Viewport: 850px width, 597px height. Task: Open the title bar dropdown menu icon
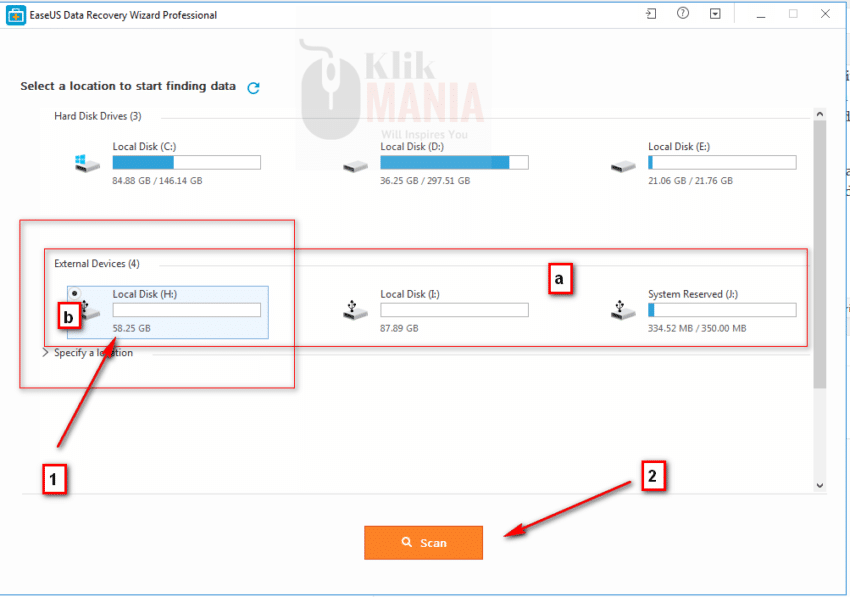coord(715,14)
